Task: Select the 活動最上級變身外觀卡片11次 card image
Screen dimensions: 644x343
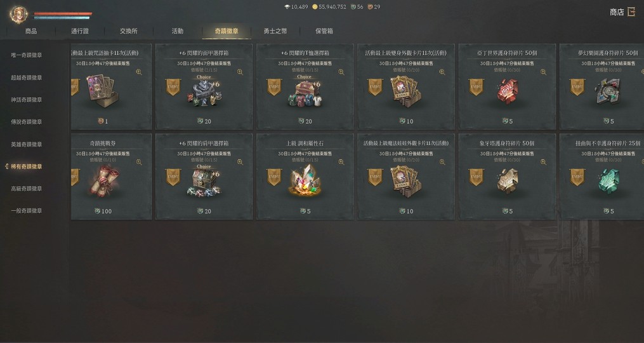Action: tap(406, 91)
